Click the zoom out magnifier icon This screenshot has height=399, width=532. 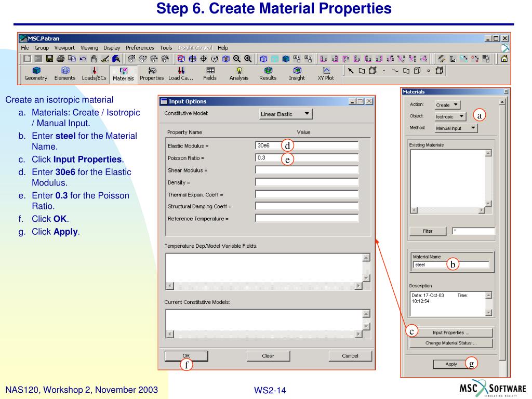237,59
